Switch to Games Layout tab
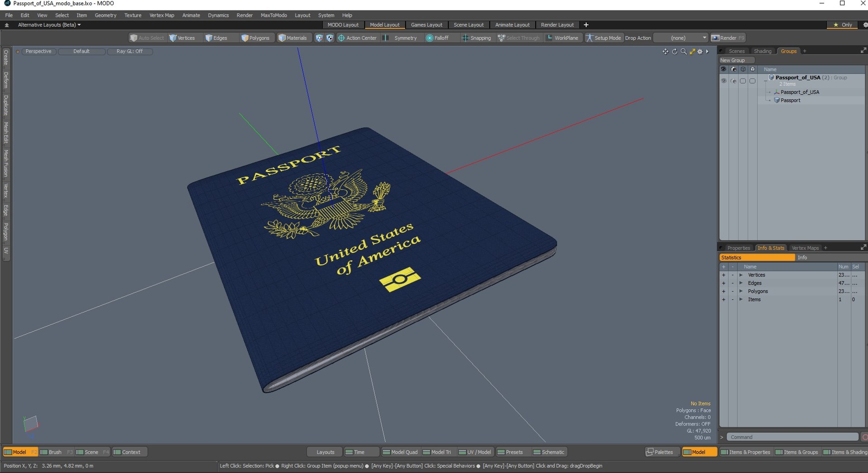Image resolution: width=868 pixels, height=473 pixels. tap(426, 25)
